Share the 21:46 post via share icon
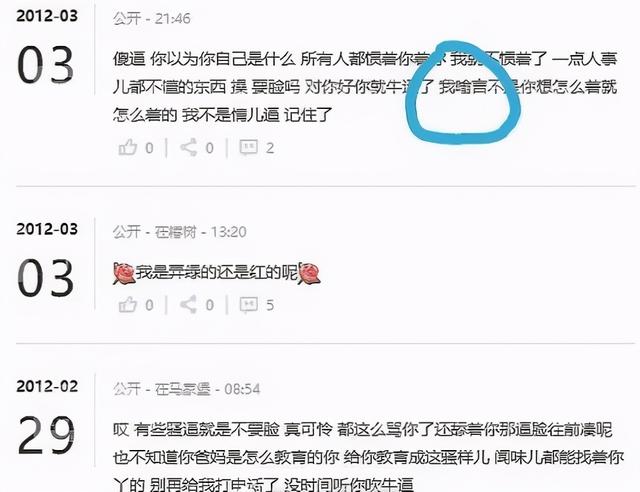 pos(189,147)
